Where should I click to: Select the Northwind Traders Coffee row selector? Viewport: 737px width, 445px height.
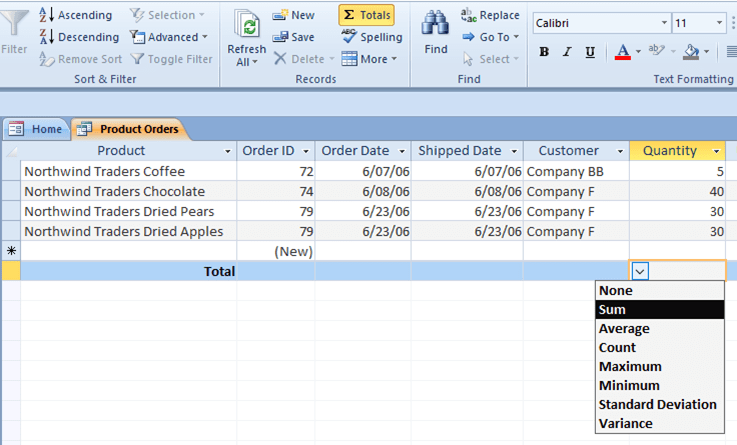[11, 171]
